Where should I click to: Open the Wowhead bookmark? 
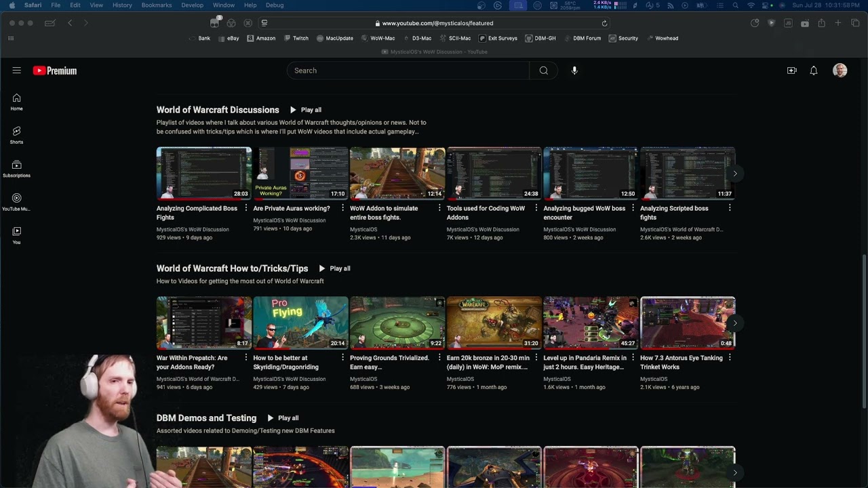coord(662,39)
